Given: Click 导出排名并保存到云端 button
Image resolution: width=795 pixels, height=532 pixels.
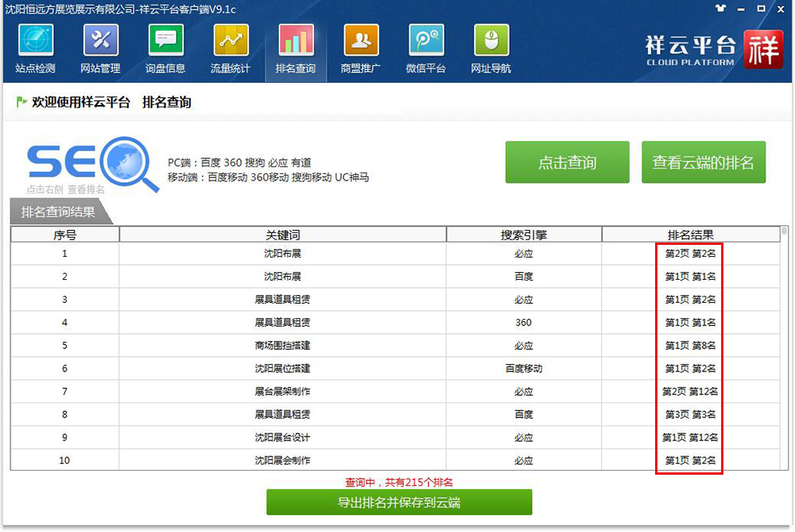Looking at the screenshot, I should click(x=399, y=502).
